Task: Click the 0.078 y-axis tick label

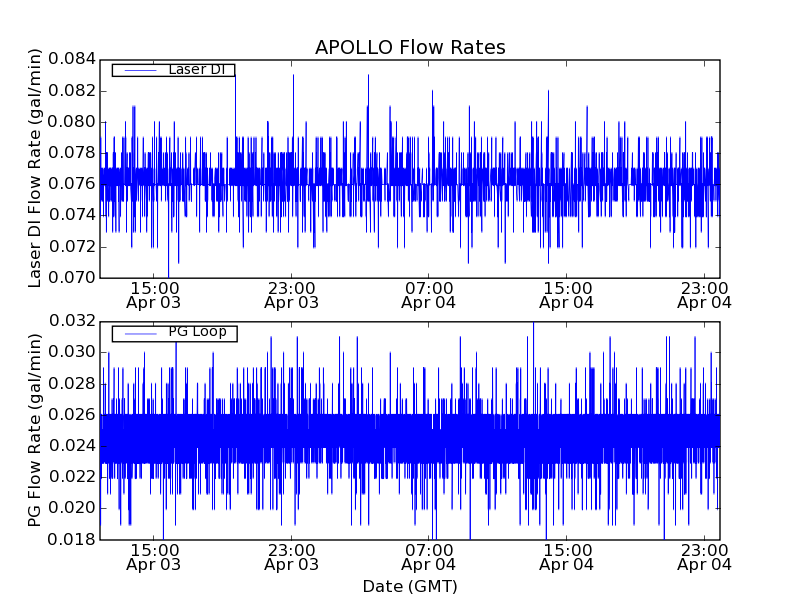Action: (72, 153)
